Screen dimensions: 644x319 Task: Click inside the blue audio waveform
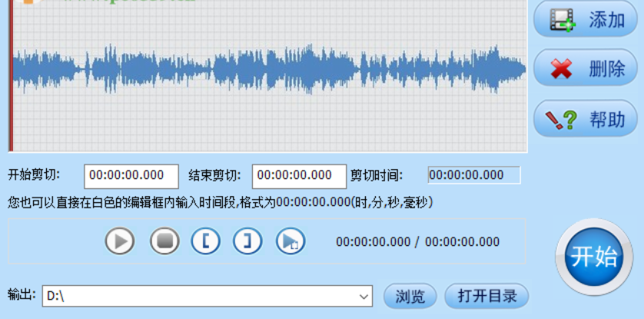click(x=269, y=69)
